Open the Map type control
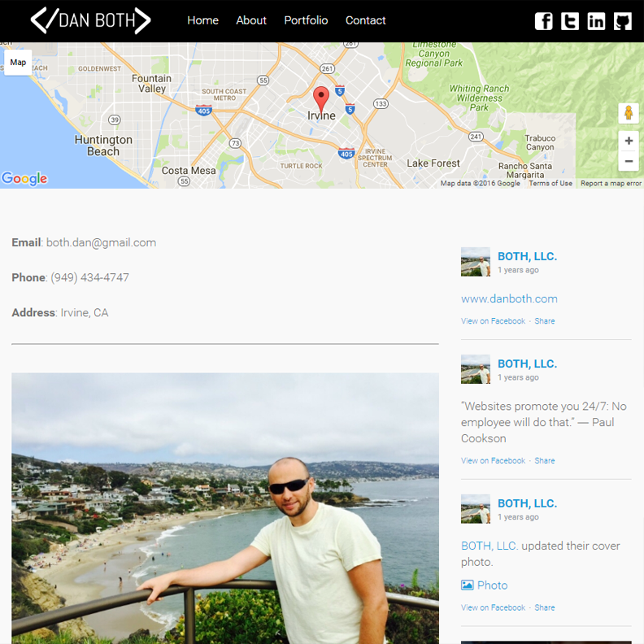 (x=18, y=63)
